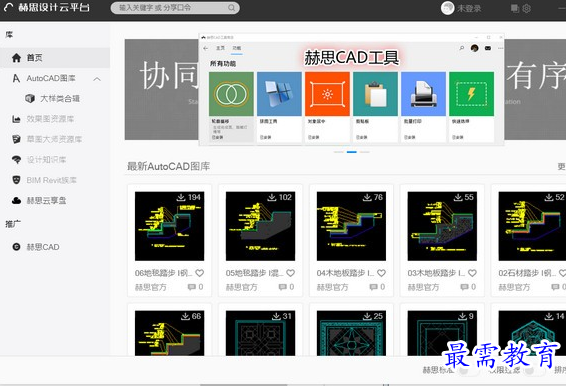Select the active middle carousel dot
566x387 pixels.
point(352,152)
